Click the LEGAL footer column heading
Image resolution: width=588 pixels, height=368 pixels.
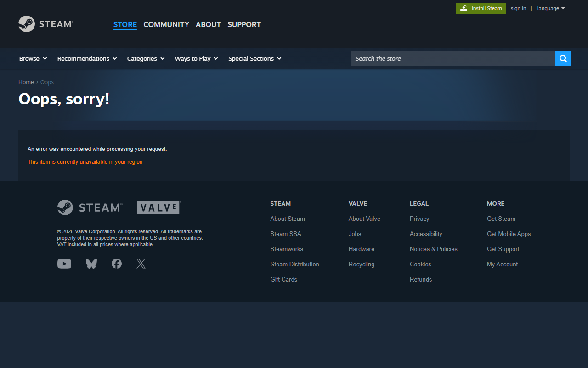coord(419,203)
